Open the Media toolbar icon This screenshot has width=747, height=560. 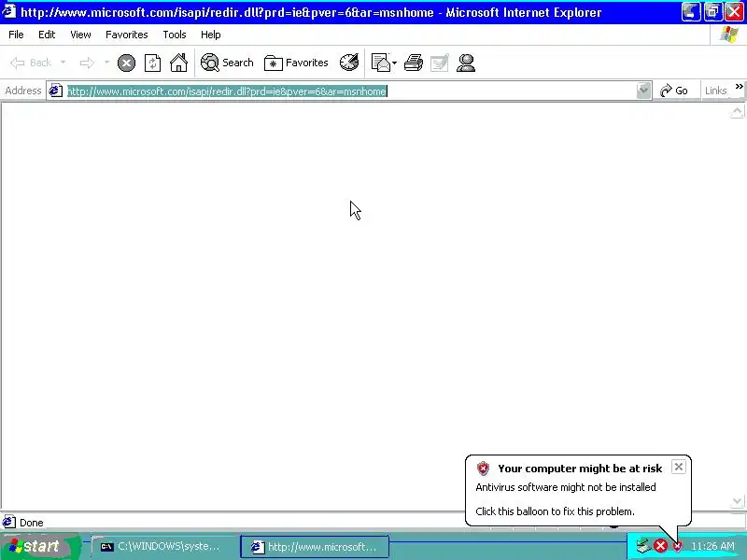tap(349, 63)
